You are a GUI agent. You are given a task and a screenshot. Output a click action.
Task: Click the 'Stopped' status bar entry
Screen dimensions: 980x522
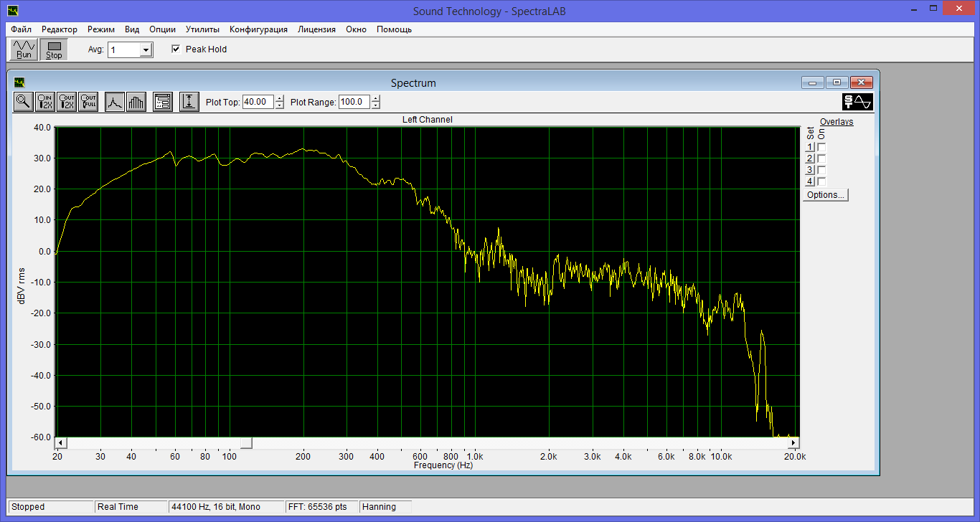point(50,507)
